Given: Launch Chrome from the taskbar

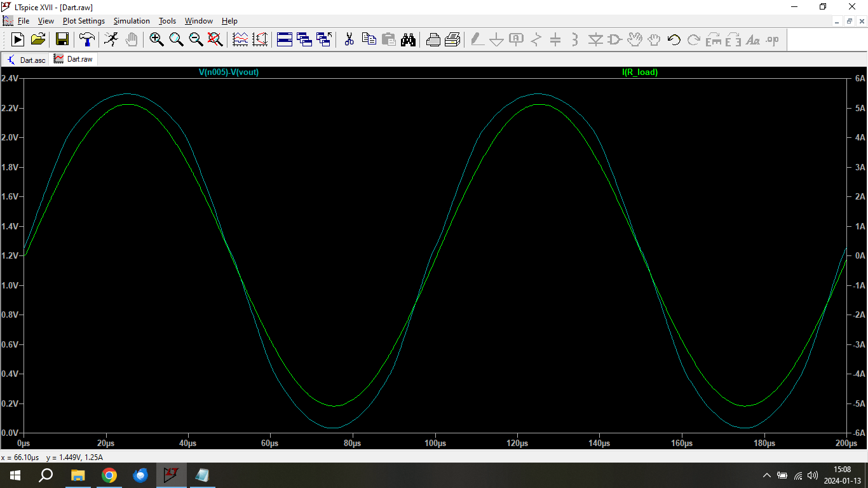Looking at the screenshot, I should [109, 475].
